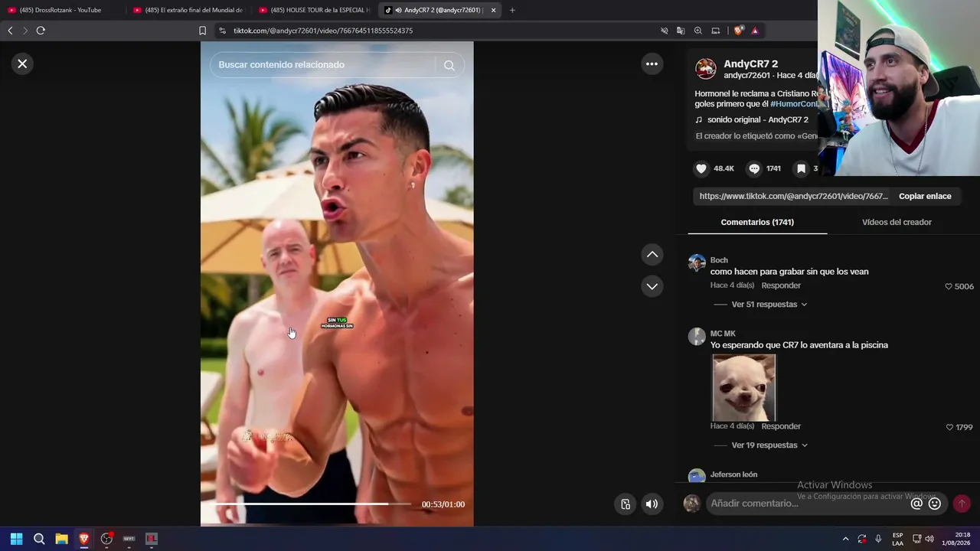Go to the next video with down arrow
Screen dimensions: 980x551
tap(652, 286)
